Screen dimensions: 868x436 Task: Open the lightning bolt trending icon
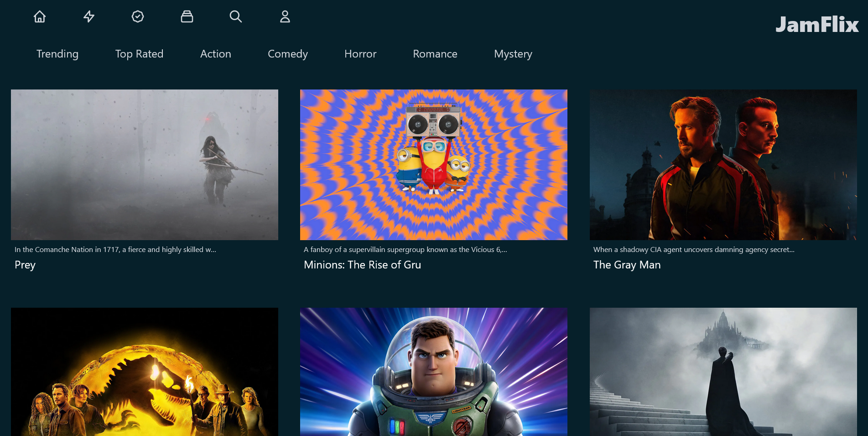coord(89,17)
